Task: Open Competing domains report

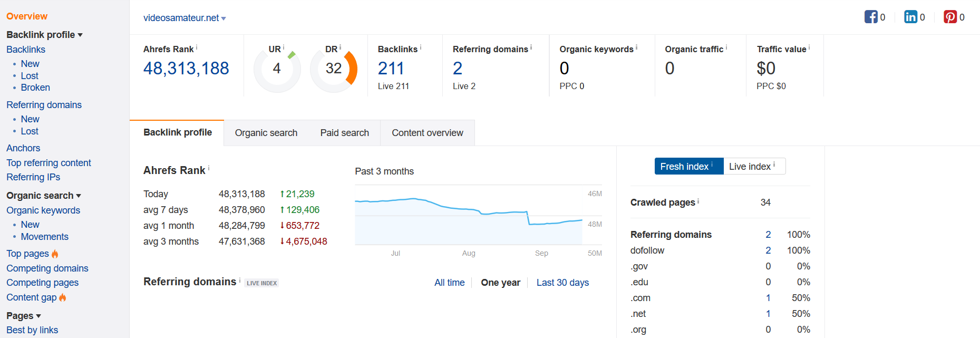Action: [47, 268]
